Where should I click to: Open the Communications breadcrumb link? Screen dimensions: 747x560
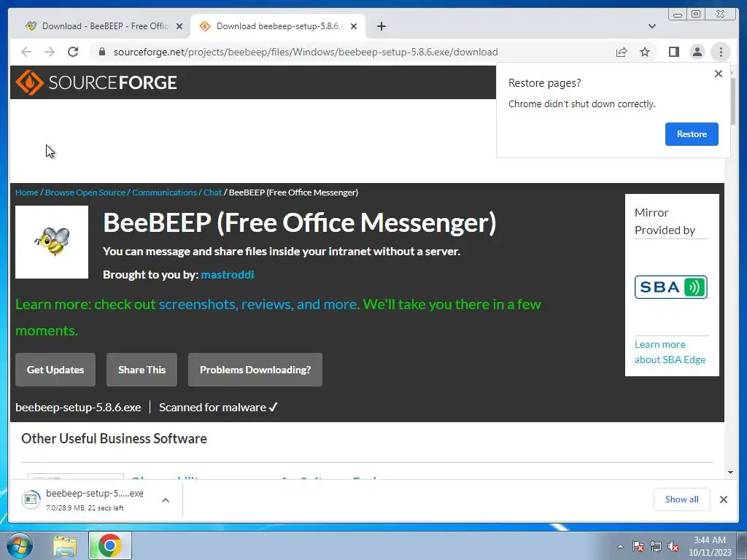(x=164, y=192)
